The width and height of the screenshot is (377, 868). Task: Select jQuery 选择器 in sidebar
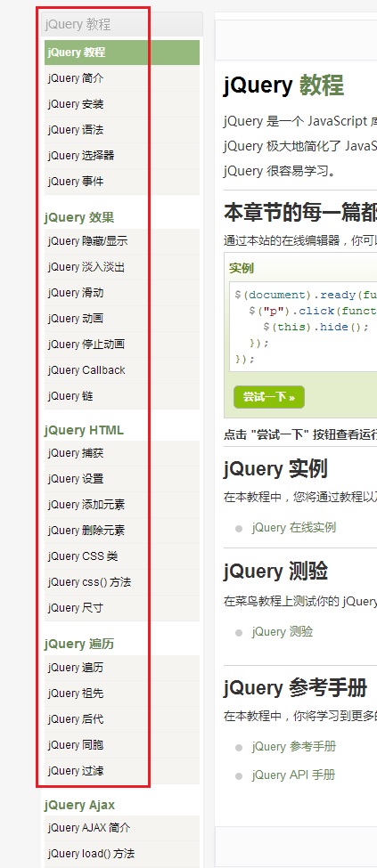pos(122,156)
